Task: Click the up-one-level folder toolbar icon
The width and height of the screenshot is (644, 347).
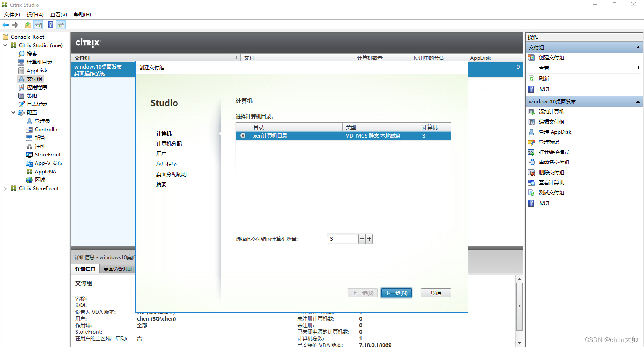Action: (28, 25)
